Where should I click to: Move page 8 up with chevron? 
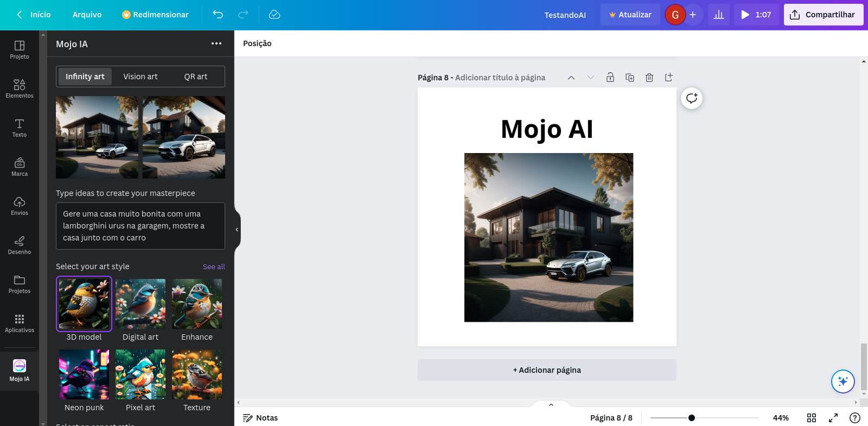571,78
